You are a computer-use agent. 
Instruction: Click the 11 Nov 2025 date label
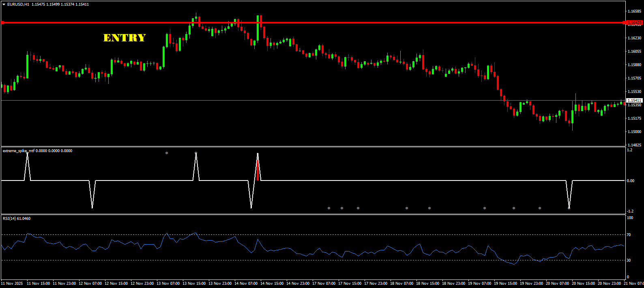12,284
